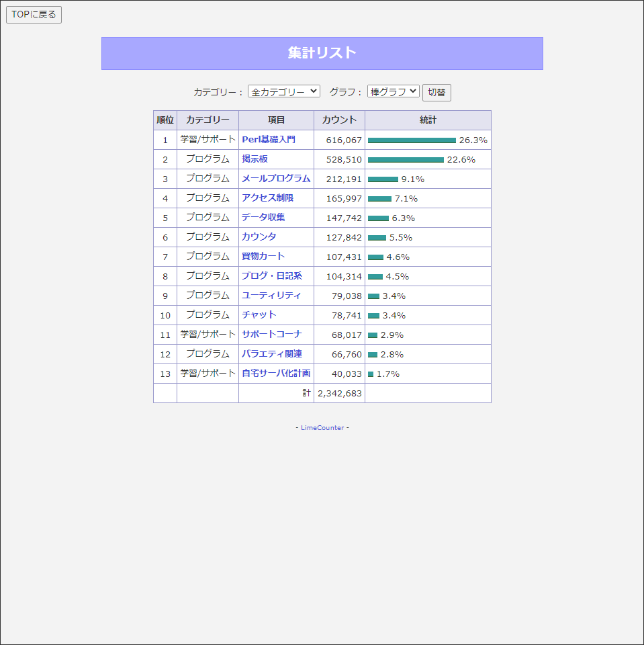Click the TOPに戻る button
Viewport: 644px width, 645px height.
[x=34, y=15]
